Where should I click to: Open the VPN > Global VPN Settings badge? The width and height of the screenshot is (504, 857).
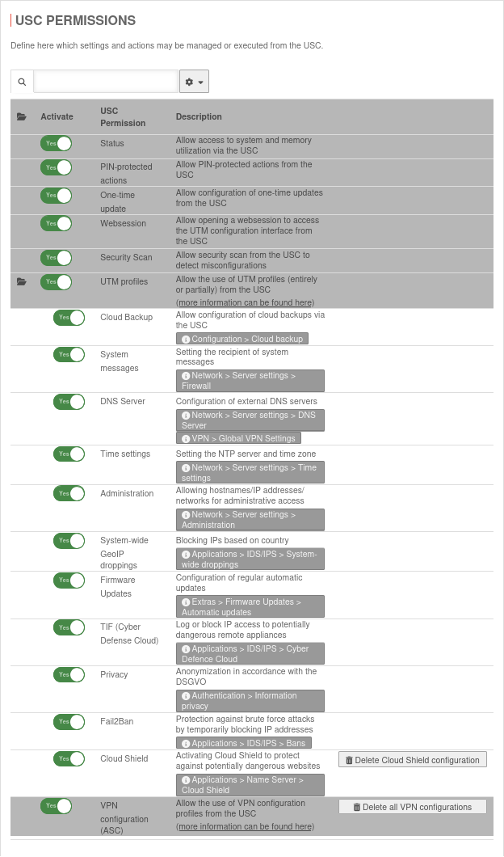(238, 438)
